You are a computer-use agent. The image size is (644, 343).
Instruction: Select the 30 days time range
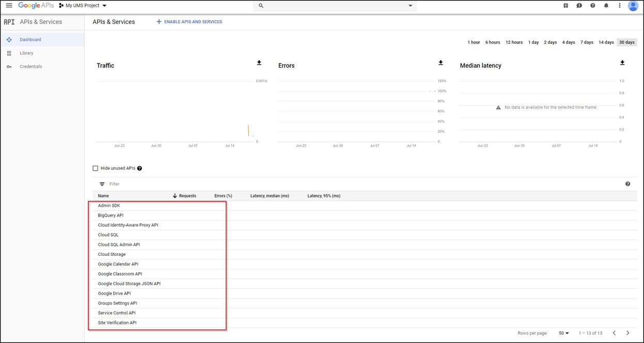(626, 42)
